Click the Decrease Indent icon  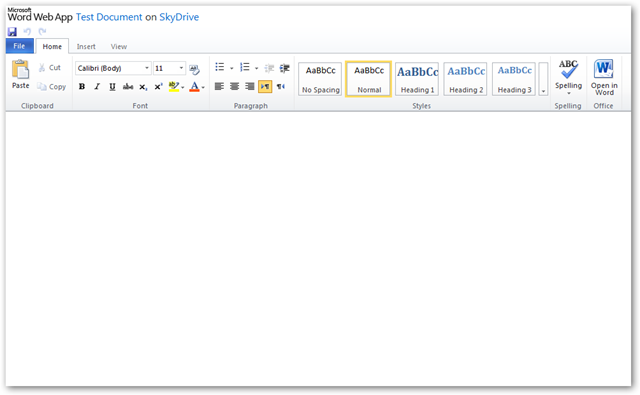coord(269,68)
